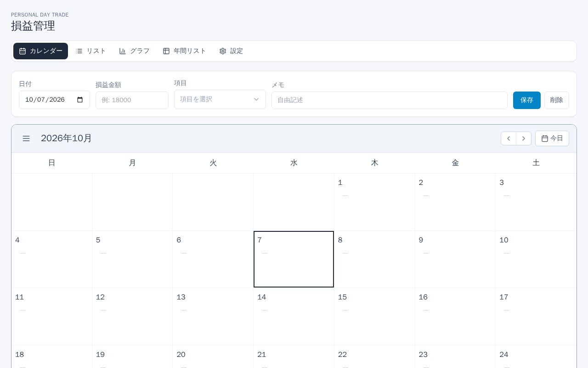This screenshot has height=368, width=588.
Task: Click the 保存 button
Action: pyautogui.click(x=527, y=100)
